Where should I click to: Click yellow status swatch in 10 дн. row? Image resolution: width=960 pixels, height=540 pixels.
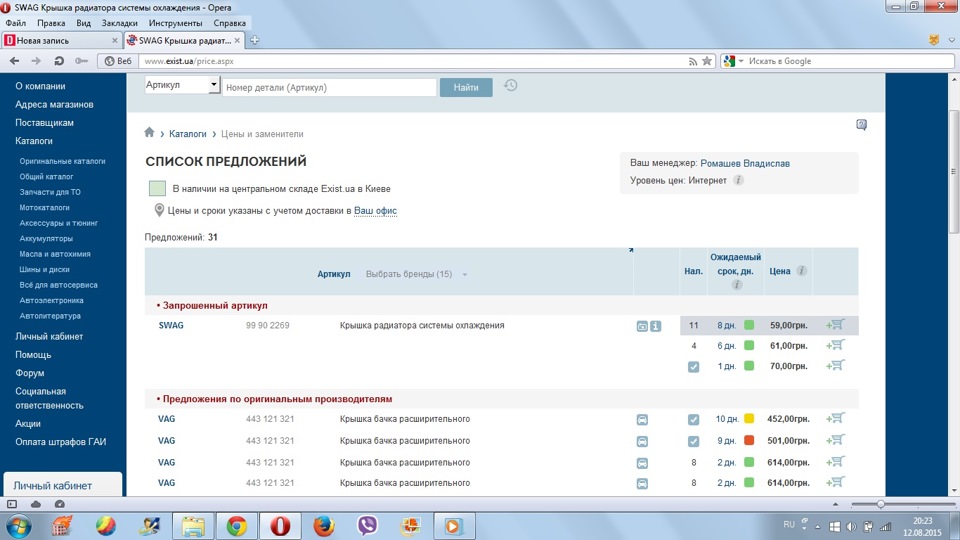(749, 419)
